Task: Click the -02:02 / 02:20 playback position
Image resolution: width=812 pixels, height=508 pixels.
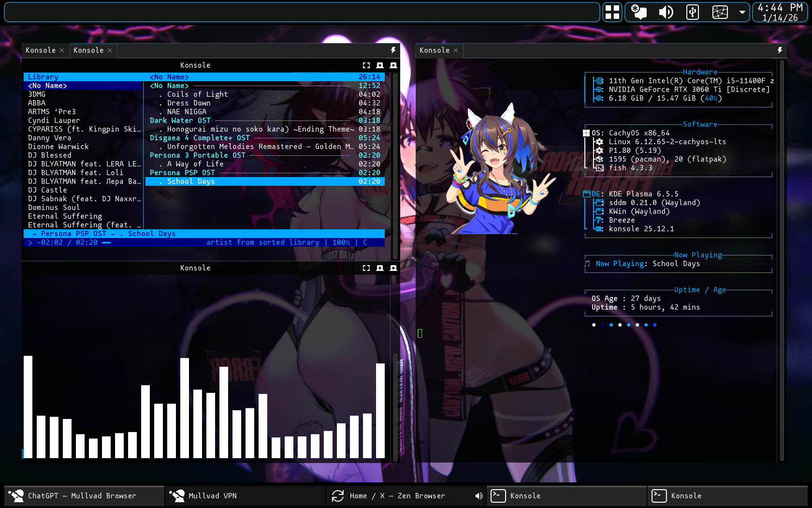Action: click(67, 242)
